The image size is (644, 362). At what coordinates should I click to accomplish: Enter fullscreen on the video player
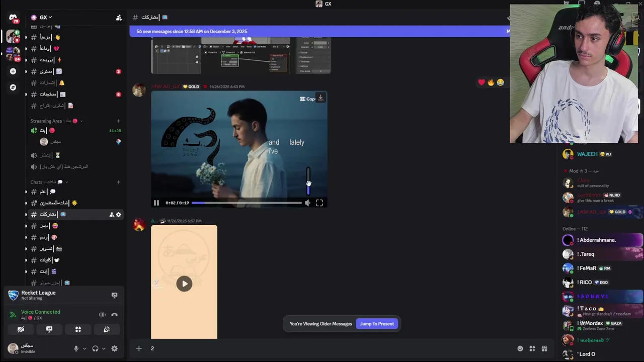[319, 203]
